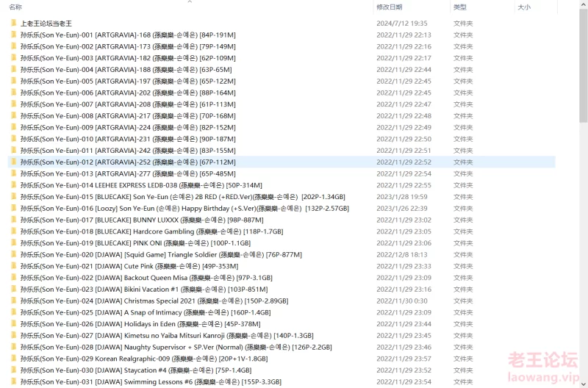This screenshot has height=388, width=588.
Task: Select the 024 Christmas Special 2021 folder name
Action: pyautogui.click(x=154, y=301)
